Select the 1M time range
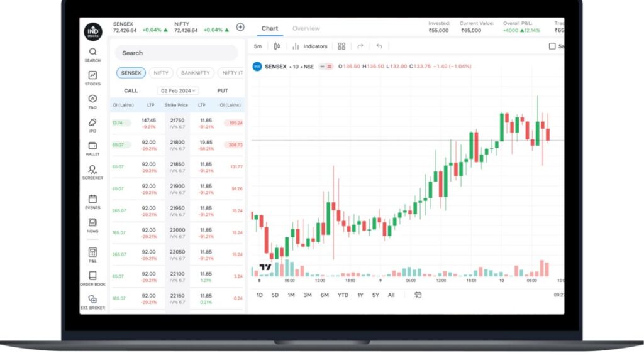 coord(291,295)
